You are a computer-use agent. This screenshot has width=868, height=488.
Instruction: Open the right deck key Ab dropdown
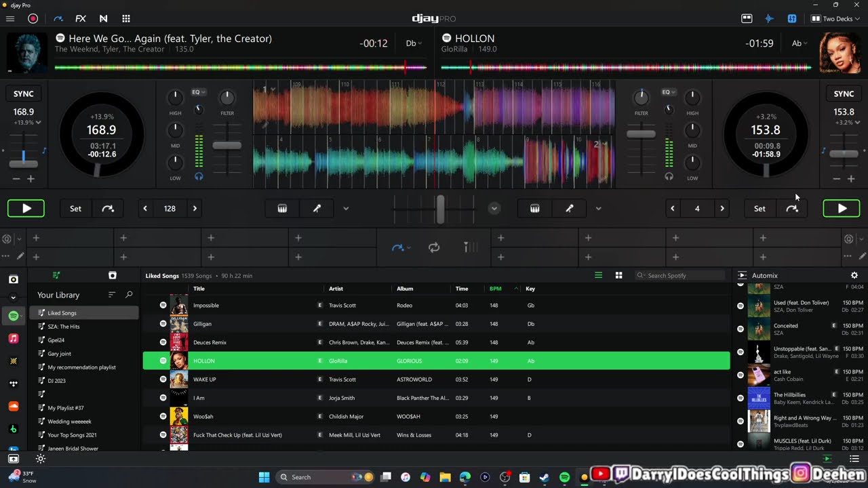coord(801,43)
